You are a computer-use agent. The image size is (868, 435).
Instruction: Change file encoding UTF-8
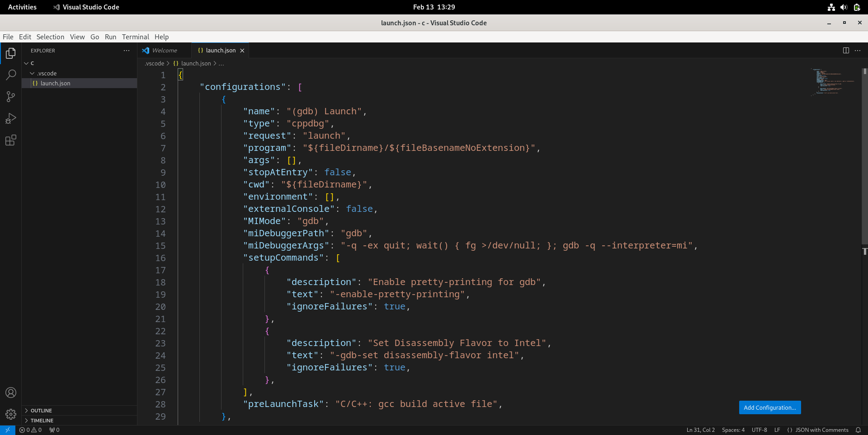coord(759,430)
